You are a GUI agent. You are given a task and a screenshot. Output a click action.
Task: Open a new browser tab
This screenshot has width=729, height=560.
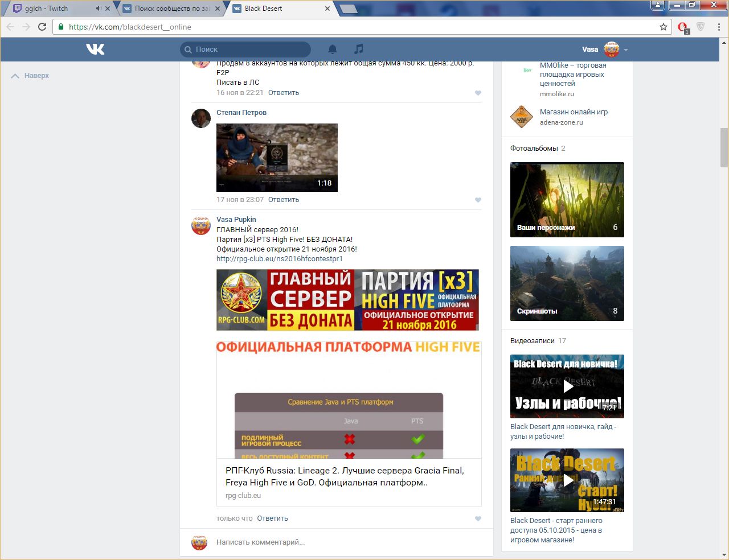(348, 9)
